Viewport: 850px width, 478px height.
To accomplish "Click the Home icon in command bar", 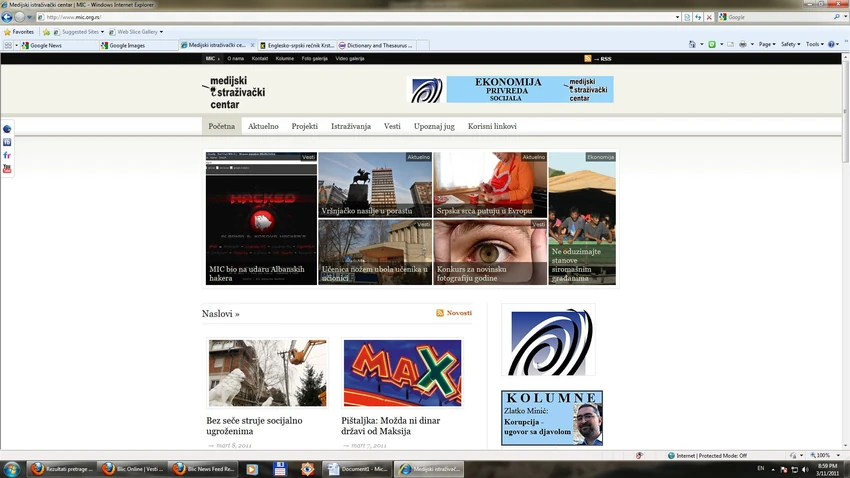I will coord(692,44).
